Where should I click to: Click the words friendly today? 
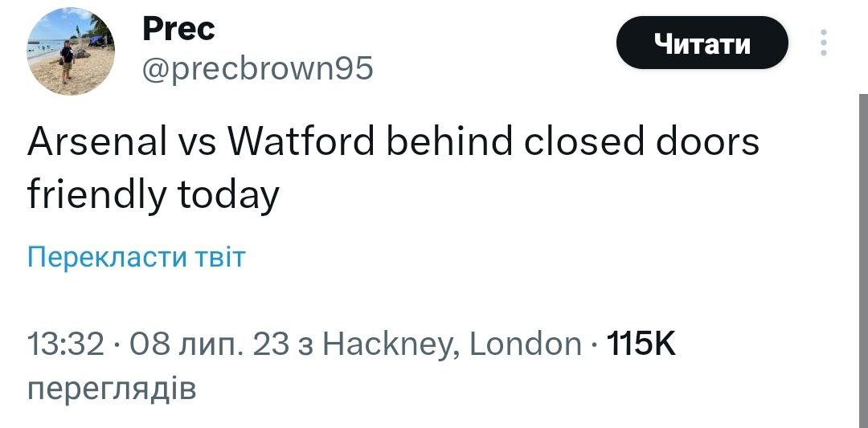coord(154,194)
